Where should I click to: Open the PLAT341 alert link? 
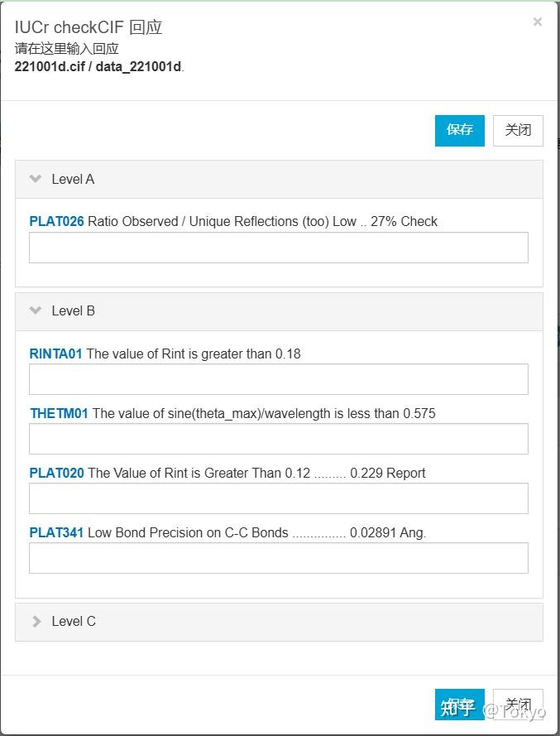click(56, 532)
